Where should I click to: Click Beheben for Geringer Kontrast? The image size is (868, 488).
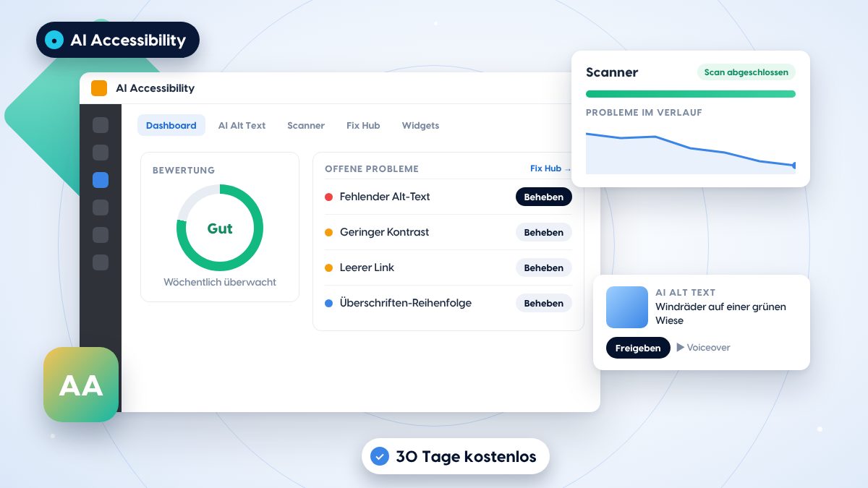(x=544, y=232)
